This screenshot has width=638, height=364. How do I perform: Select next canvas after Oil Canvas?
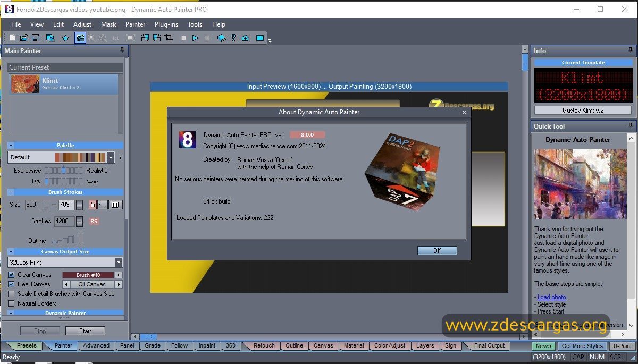tap(119, 284)
